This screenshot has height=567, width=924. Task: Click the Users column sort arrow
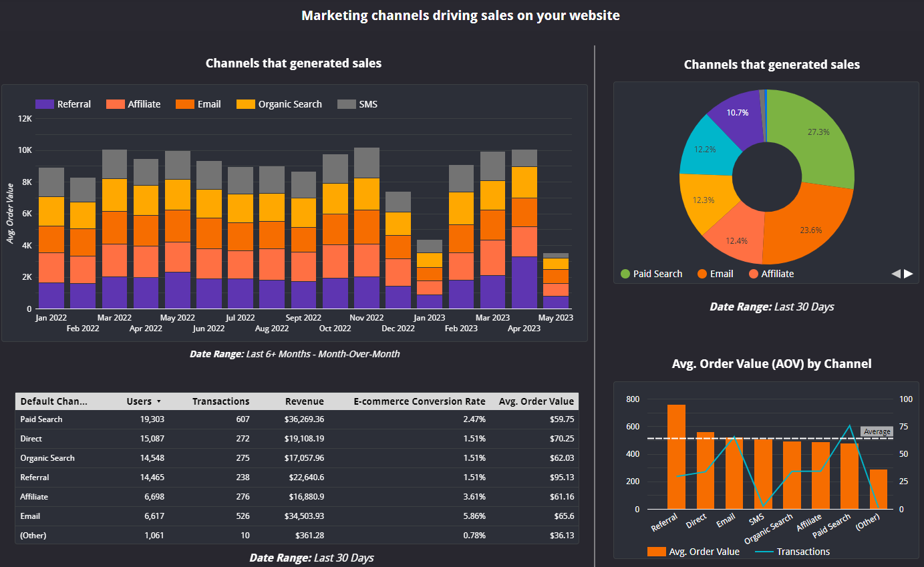(158, 401)
